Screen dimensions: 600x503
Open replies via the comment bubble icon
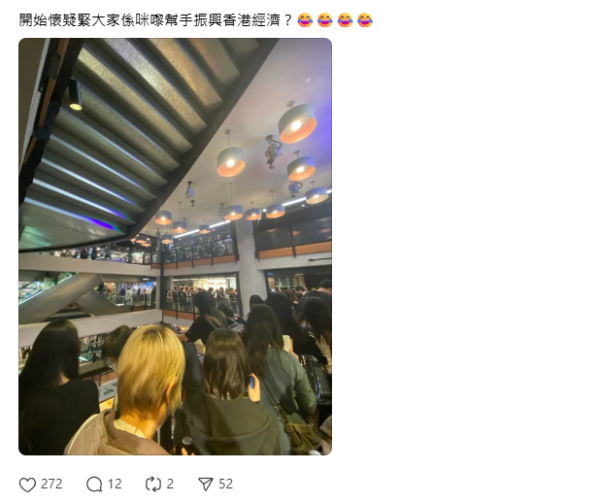pos(94,485)
